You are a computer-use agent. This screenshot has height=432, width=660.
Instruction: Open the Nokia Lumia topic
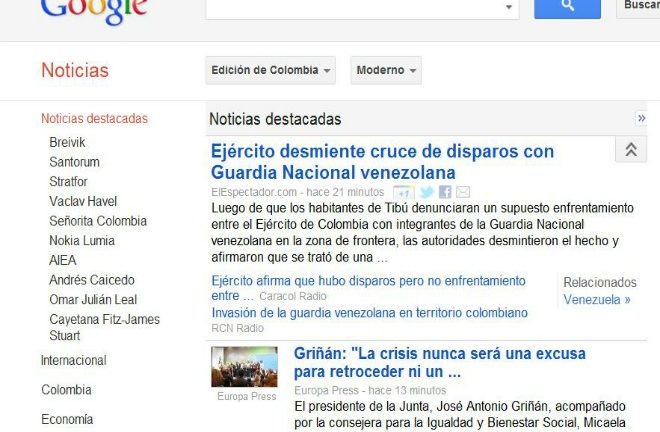[82, 241]
